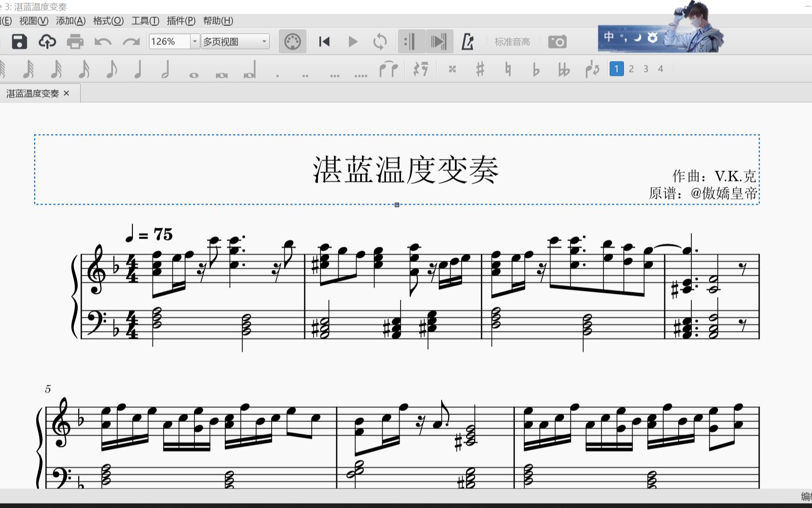
Task: Select the whole note duration icon
Action: (193, 69)
